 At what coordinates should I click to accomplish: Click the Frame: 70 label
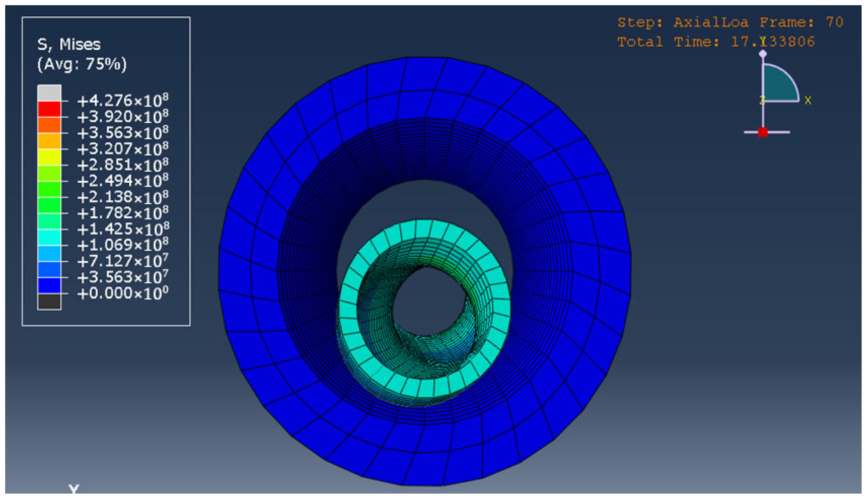tap(801, 22)
